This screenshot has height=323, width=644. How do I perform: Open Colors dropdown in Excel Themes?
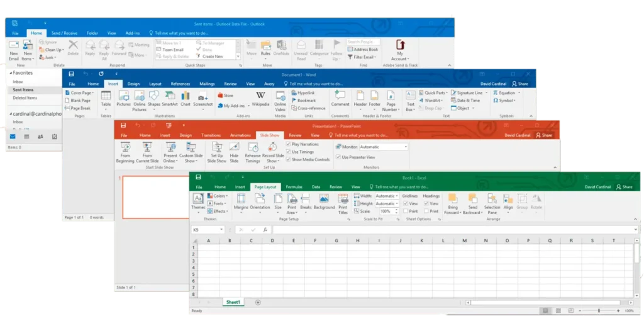[218, 196]
